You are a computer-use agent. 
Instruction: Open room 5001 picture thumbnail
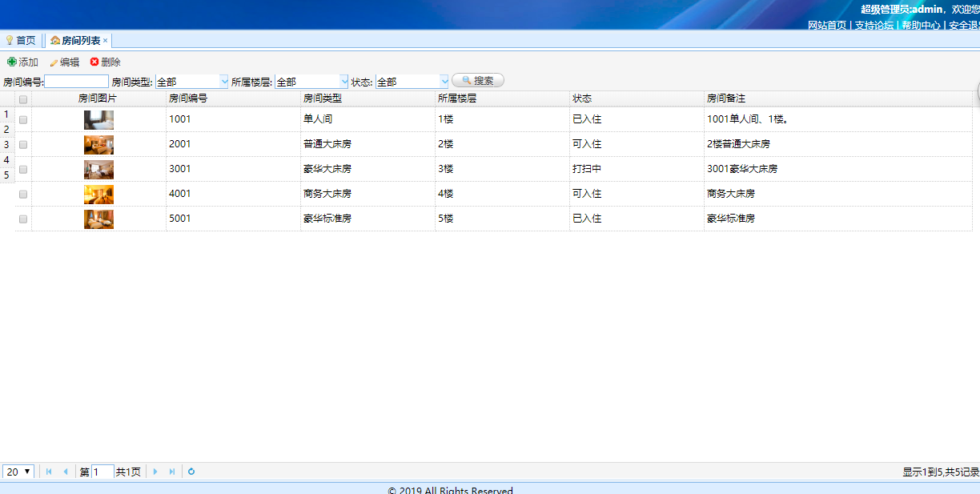(98, 219)
